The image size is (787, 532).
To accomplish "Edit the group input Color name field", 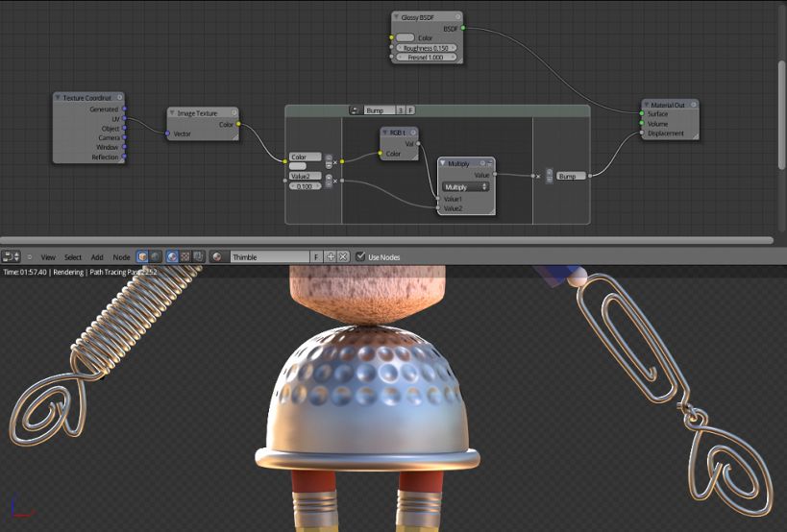I will tap(306, 157).
